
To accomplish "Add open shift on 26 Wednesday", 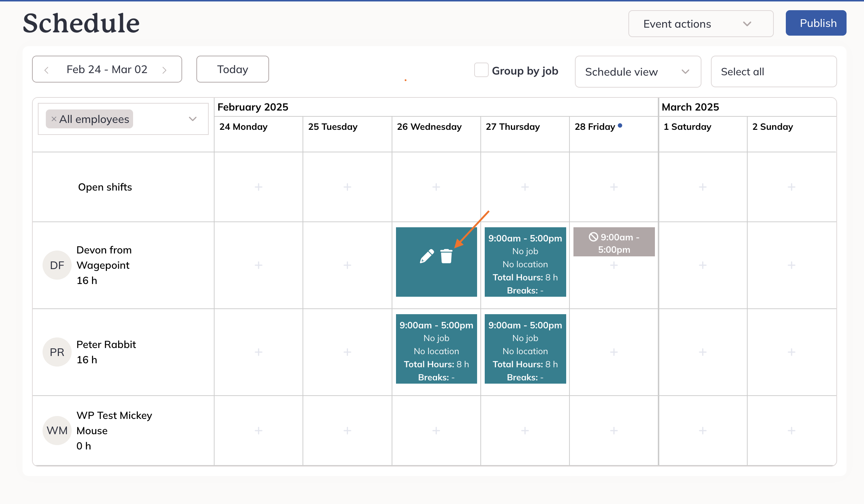I will 436,187.
